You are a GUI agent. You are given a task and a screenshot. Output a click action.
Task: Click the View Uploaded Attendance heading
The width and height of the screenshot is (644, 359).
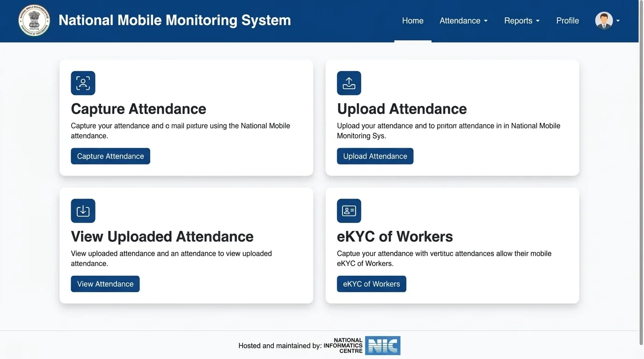click(162, 237)
